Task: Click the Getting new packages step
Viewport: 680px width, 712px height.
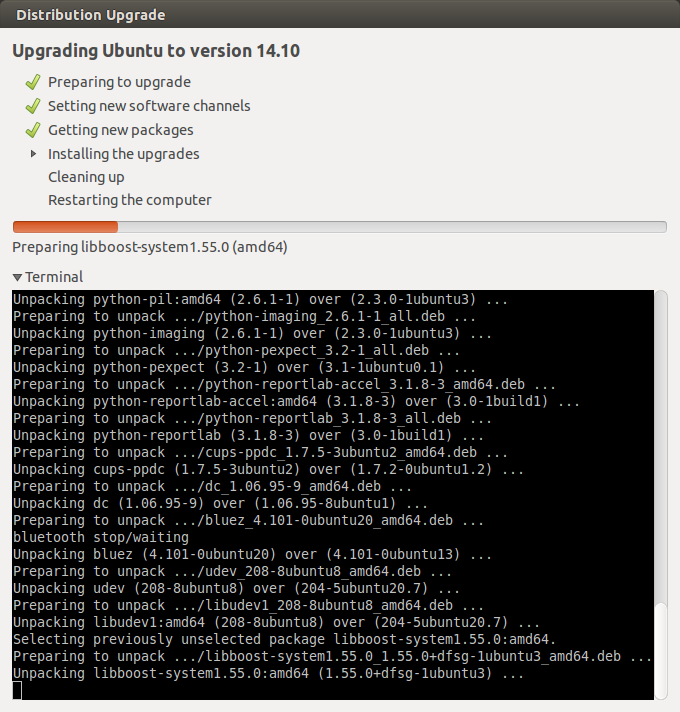Action: 121,130
